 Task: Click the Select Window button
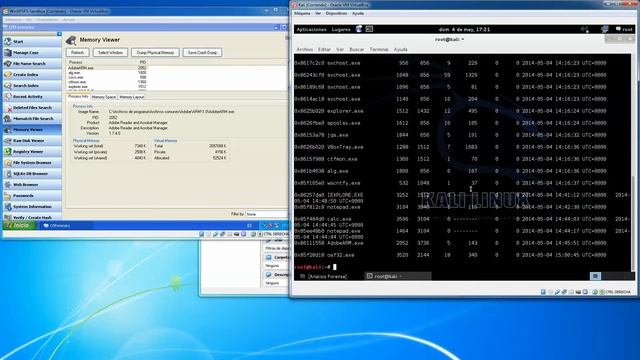coord(110,53)
